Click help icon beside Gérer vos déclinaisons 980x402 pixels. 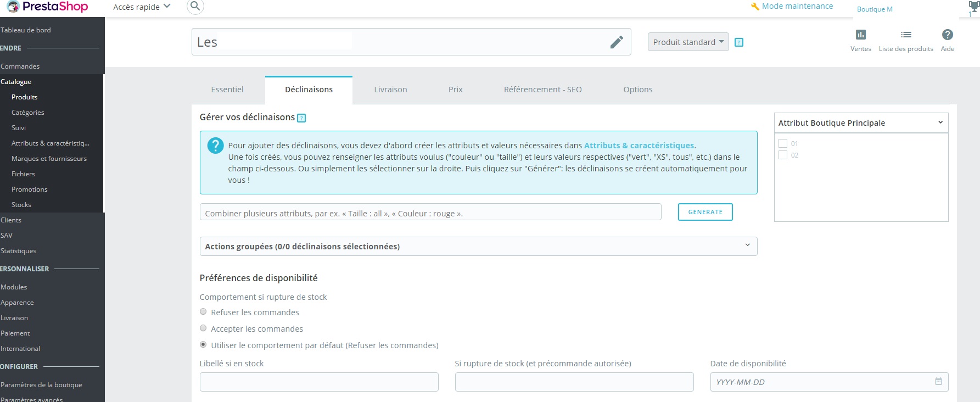coord(301,118)
